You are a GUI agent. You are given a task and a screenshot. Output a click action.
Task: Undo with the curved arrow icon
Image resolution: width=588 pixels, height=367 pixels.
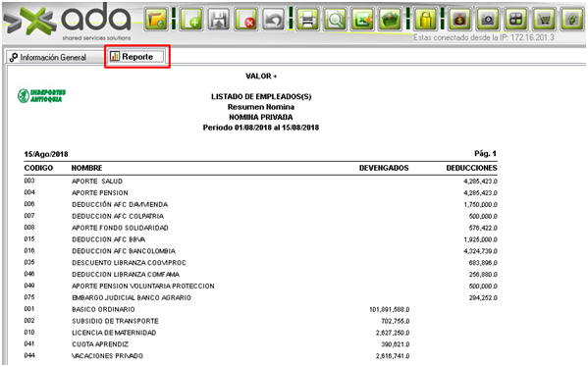pos(273,19)
